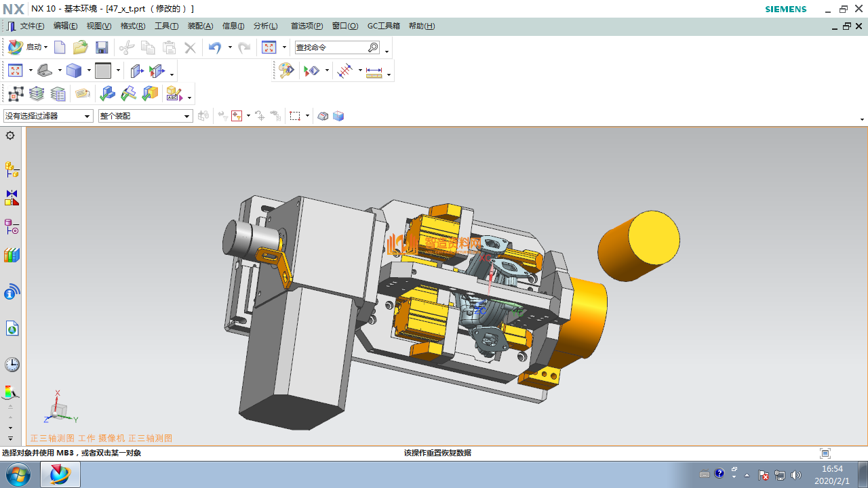This screenshot has width=868, height=488.
Task: Click the Open folder icon
Action: tap(80, 47)
